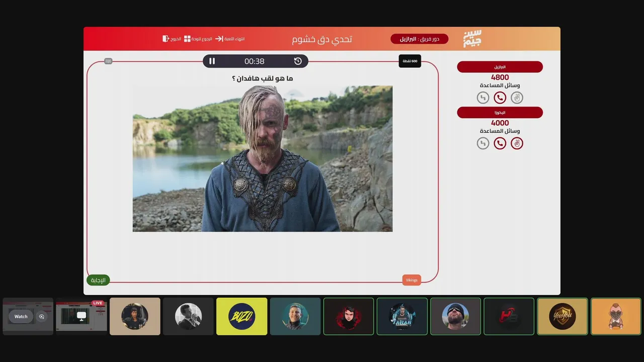
Task: Select the اليكوزا team name bar
Action: click(x=500, y=113)
